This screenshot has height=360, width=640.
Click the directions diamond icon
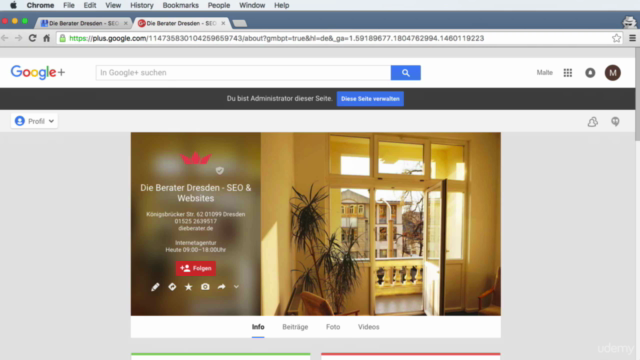(172, 287)
